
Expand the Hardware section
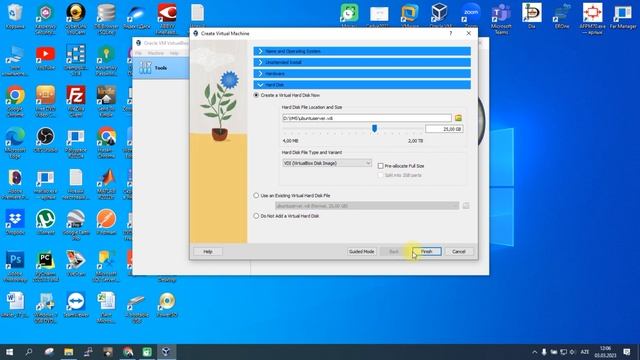tap(362, 73)
